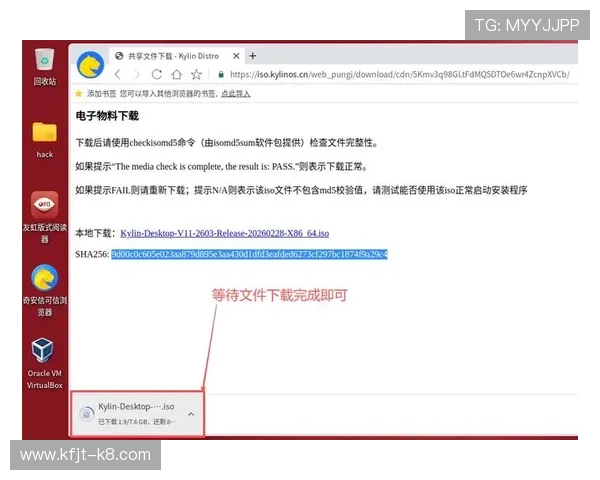Image resolution: width=600 pixels, height=480 pixels.
Task: Click the 添加书签 star icon in the bookmarks bar
Action: click(78, 93)
